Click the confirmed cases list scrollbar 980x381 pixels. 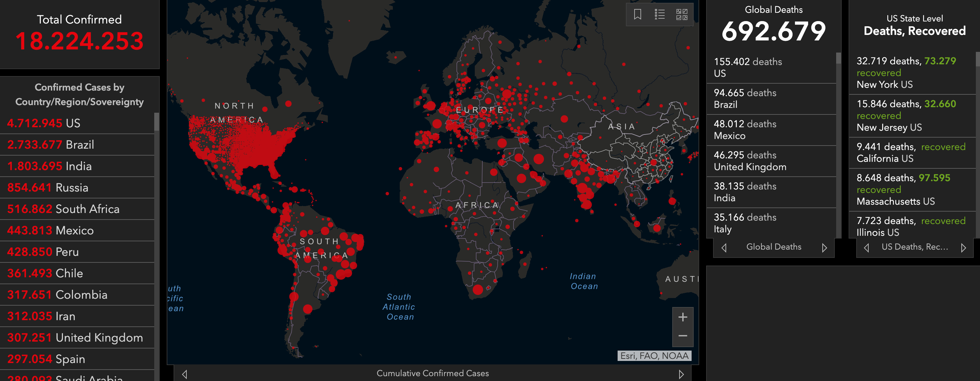[x=156, y=122]
